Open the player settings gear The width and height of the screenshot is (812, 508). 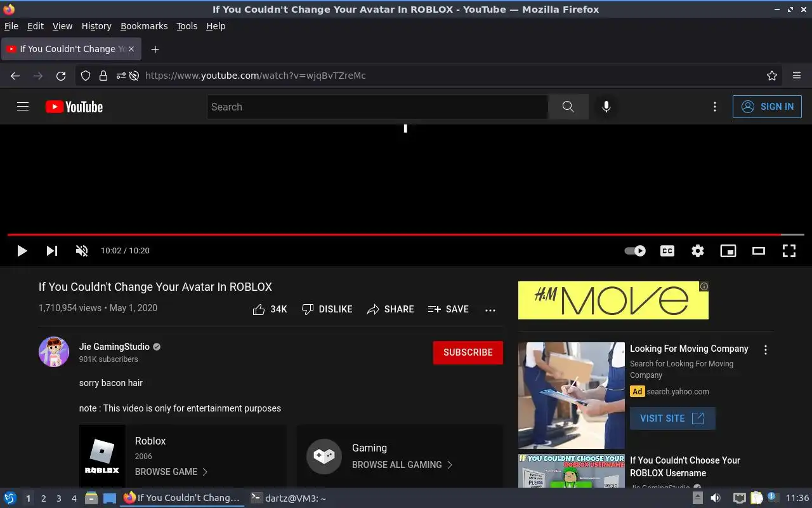(x=698, y=251)
